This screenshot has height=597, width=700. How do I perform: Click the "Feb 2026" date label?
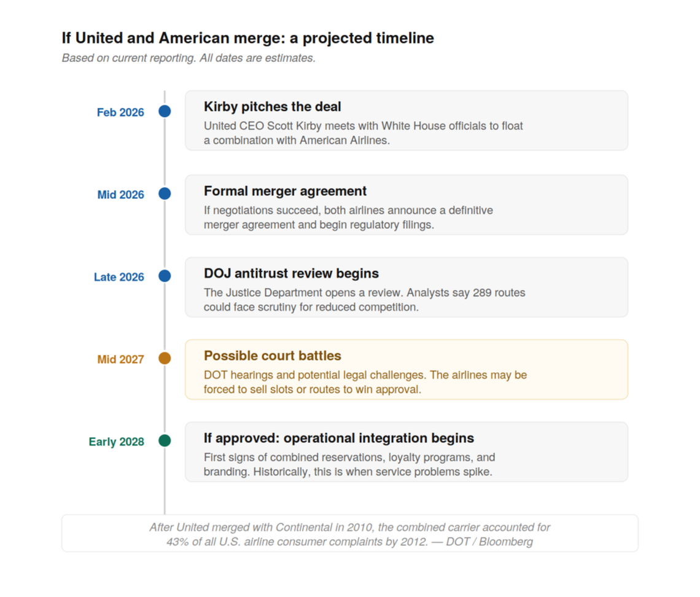[x=120, y=112]
